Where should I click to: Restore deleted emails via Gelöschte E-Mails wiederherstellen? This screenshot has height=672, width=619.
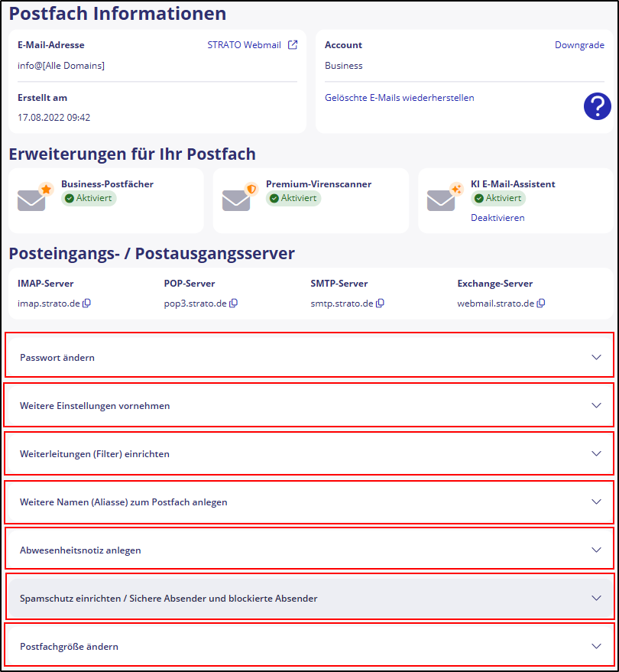point(399,98)
